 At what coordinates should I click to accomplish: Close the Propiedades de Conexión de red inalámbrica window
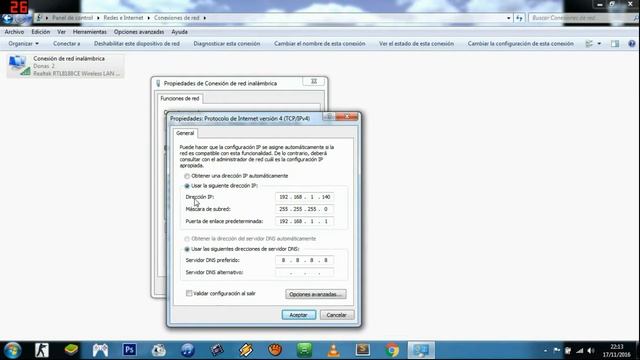point(314,81)
